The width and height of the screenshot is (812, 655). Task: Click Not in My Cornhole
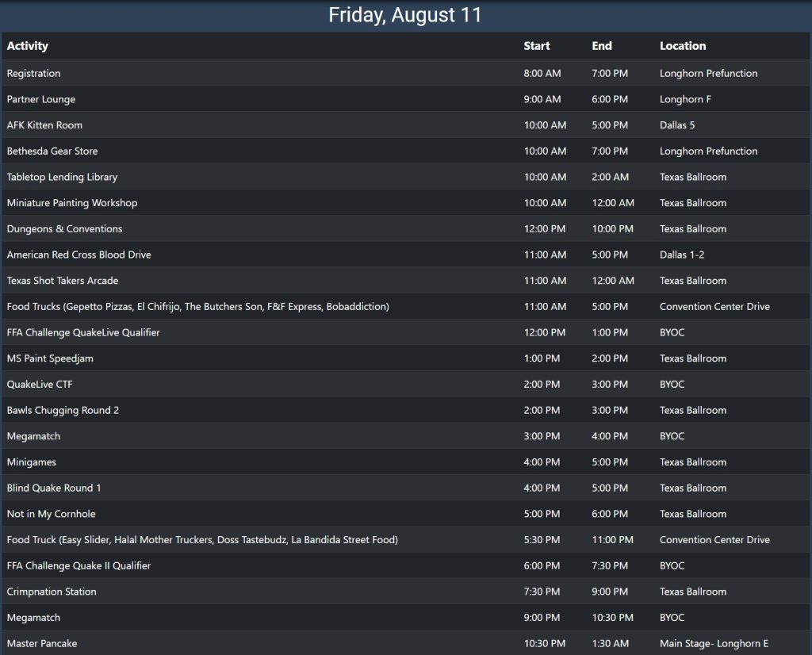(52, 514)
